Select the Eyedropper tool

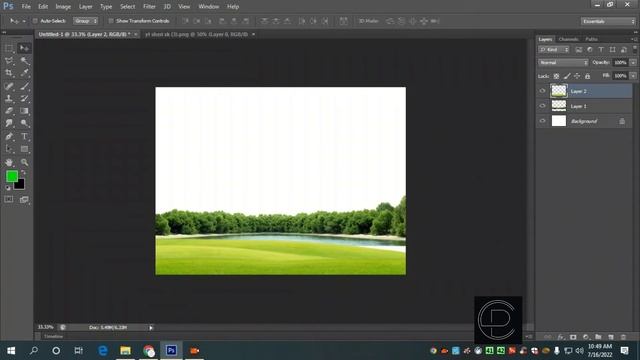point(24,73)
